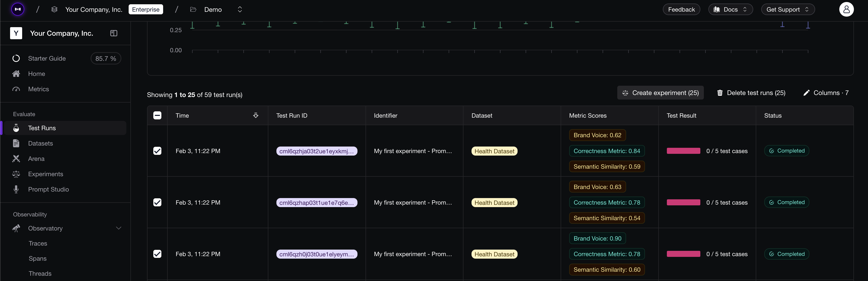Click the Y company badge in sidebar
Image resolution: width=868 pixels, height=281 pixels.
16,33
